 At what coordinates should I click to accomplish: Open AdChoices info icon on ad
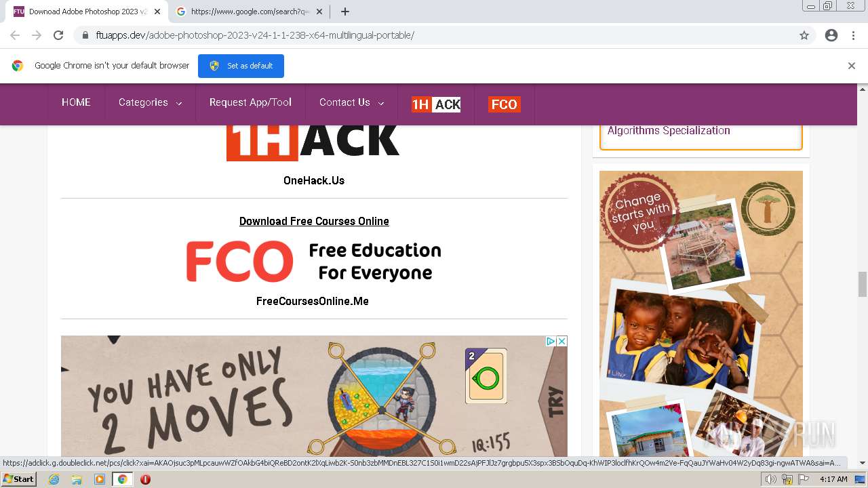pos(551,342)
